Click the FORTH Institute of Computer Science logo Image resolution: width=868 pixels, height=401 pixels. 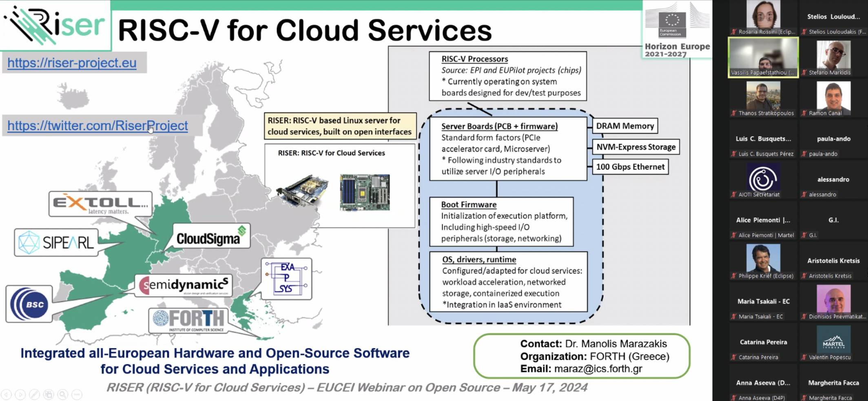[188, 321]
